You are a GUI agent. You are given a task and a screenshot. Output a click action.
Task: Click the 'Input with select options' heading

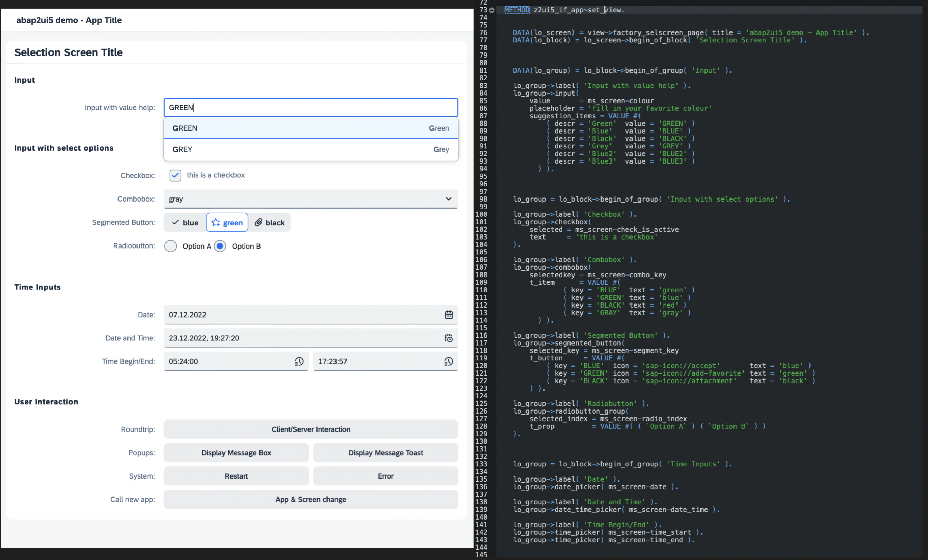[x=64, y=148]
